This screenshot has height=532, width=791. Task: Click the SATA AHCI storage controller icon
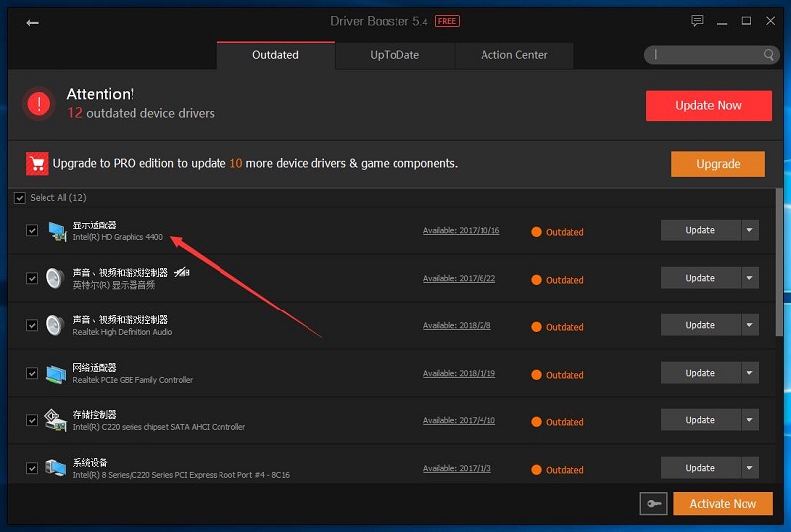click(x=55, y=420)
